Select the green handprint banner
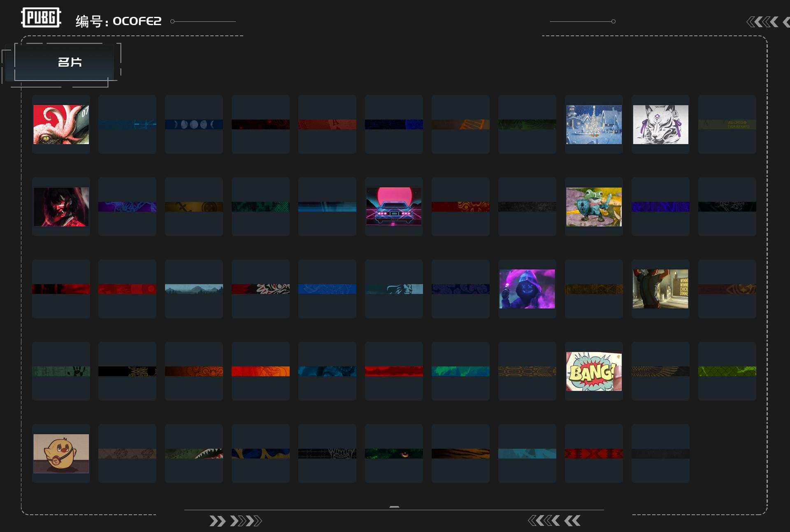The width and height of the screenshot is (790, 532). [x=61, y=371]
